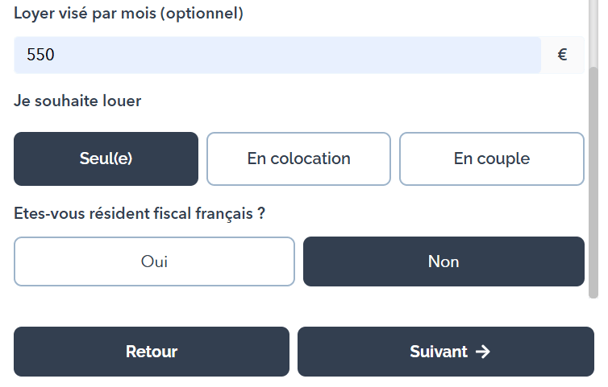
Task: Click the Loyer visé par mois label
Action: coord(128,13)
